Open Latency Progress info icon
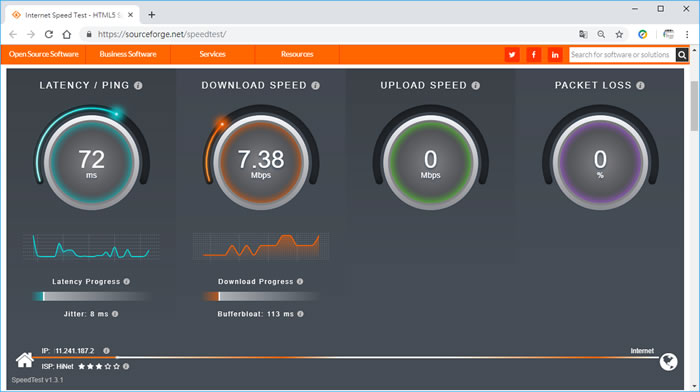The width and height of the screenshot is (700, 392). 127,281
